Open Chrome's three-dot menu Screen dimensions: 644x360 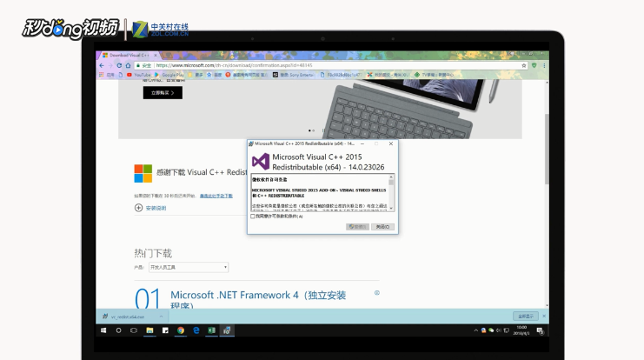(x=544, y=65)
